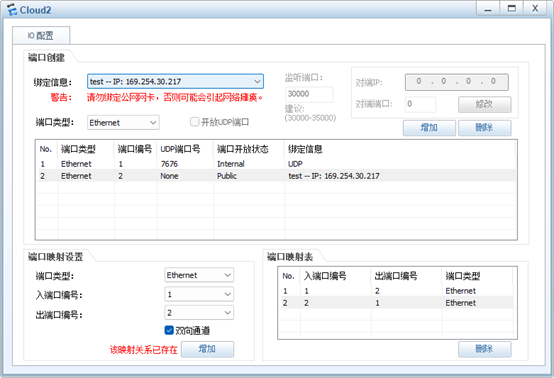
Task: Click the 端口开放状态 column header
Action: pyautogui.click(x=249, y=149)
